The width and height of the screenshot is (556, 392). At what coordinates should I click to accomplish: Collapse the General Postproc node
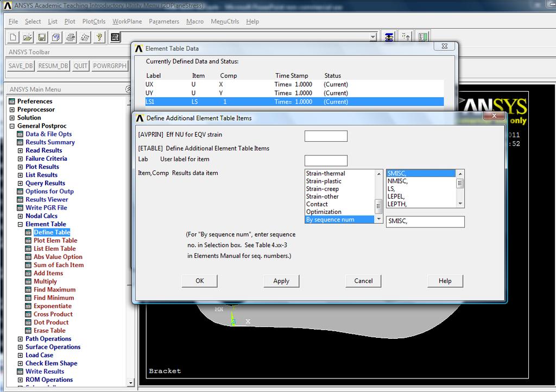(x=12, y=126)
